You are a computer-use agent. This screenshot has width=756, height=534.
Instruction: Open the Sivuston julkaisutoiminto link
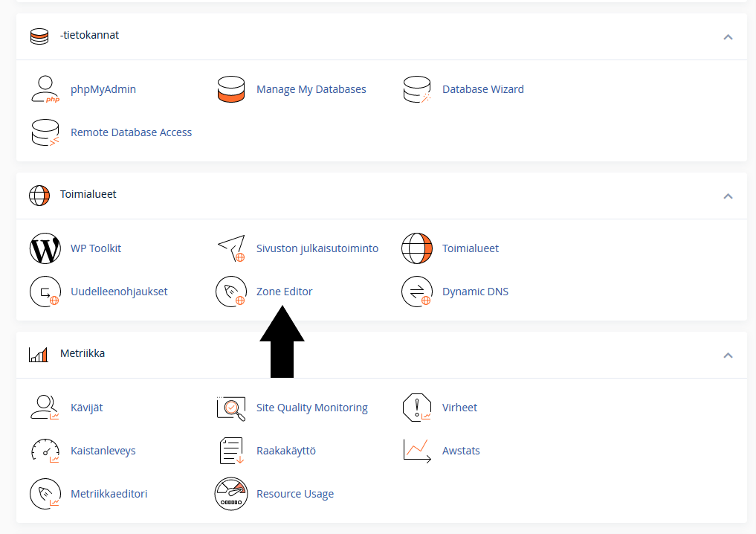317,248
